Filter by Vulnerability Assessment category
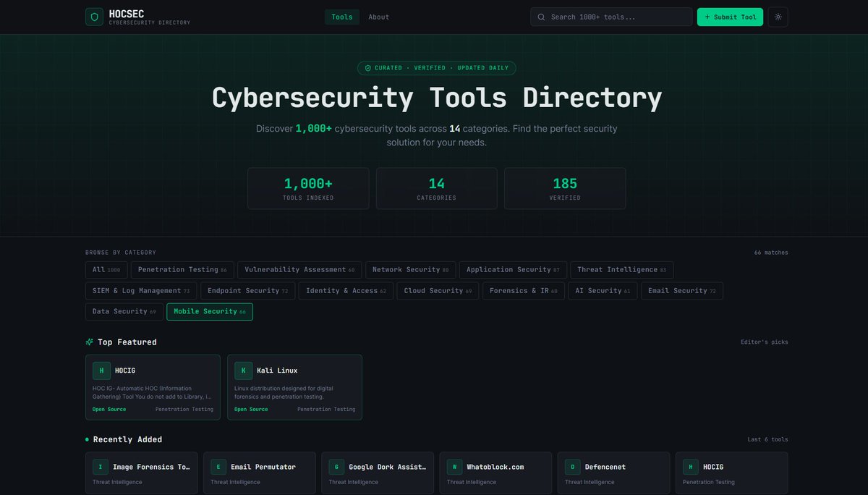Viewport: 868px width, 495px height. pyautogui.click(x=299, y=270)
